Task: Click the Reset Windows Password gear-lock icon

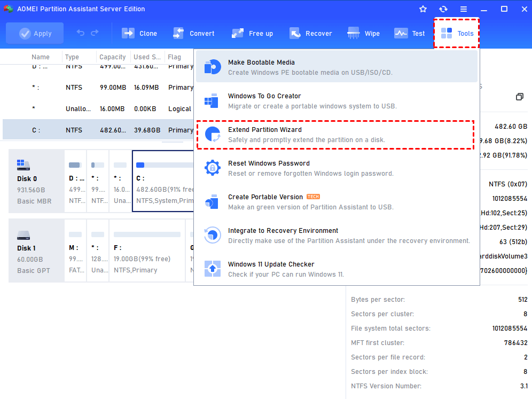Action: (x=213, y=168)
